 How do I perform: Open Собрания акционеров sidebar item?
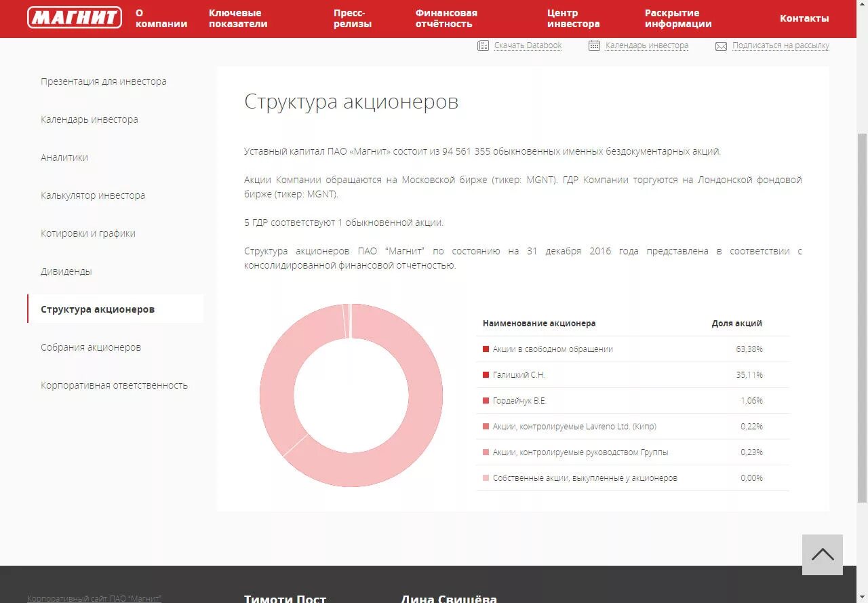pyautogui.click(x=91, y=347)
